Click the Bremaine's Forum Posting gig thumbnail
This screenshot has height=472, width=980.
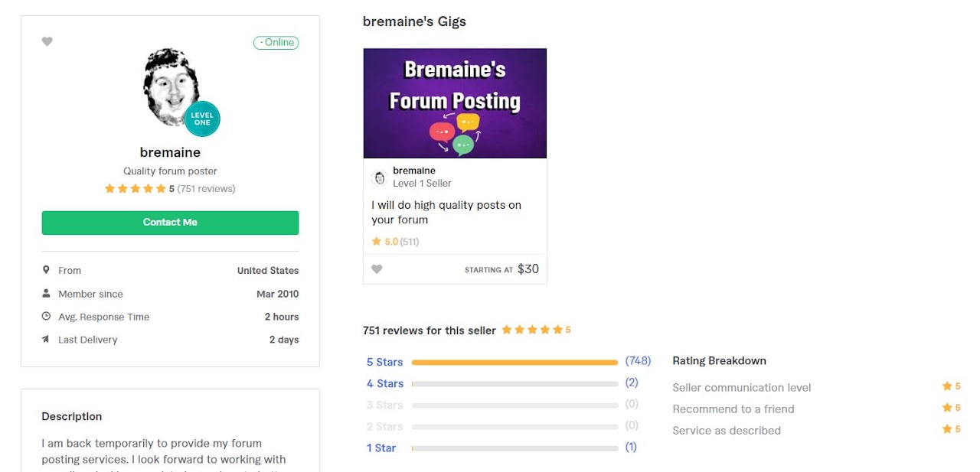click(x=454, y=103)
